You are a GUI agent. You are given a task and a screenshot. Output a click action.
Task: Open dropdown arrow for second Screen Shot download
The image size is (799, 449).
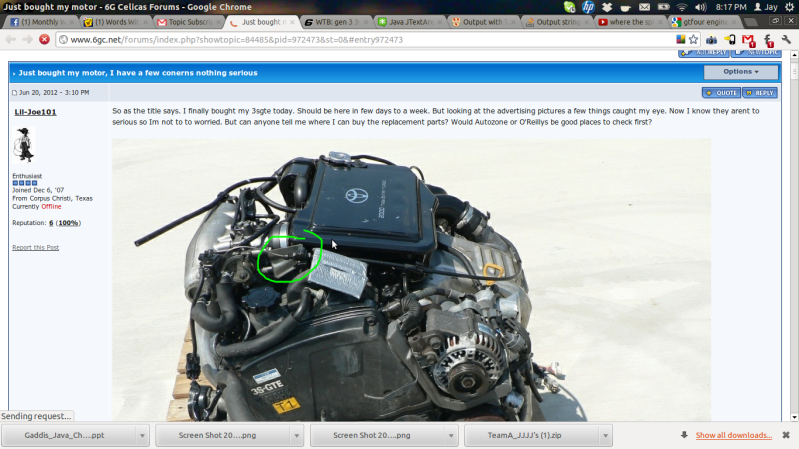pyautogui.click(x=451, y=436)
